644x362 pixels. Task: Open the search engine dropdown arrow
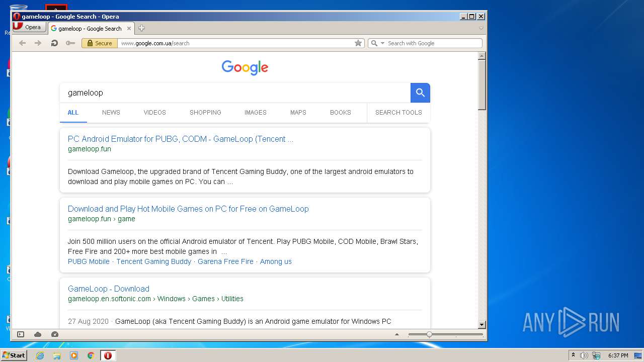(382, 43)
